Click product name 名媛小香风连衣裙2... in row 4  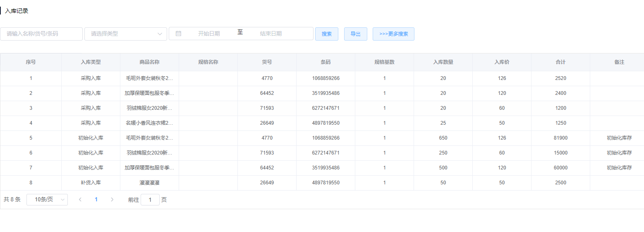point(150,123)
